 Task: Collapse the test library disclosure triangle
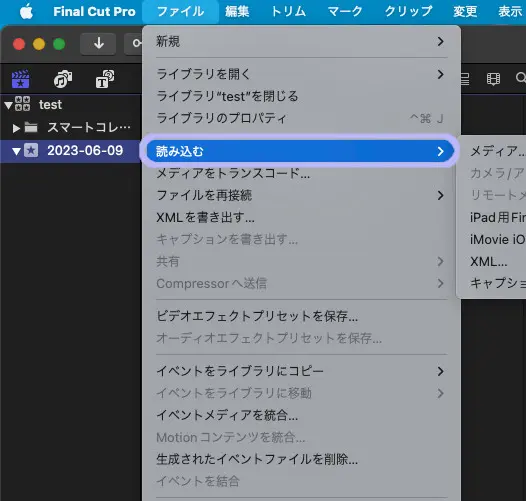pyautogui.click(x=8, y=105)
